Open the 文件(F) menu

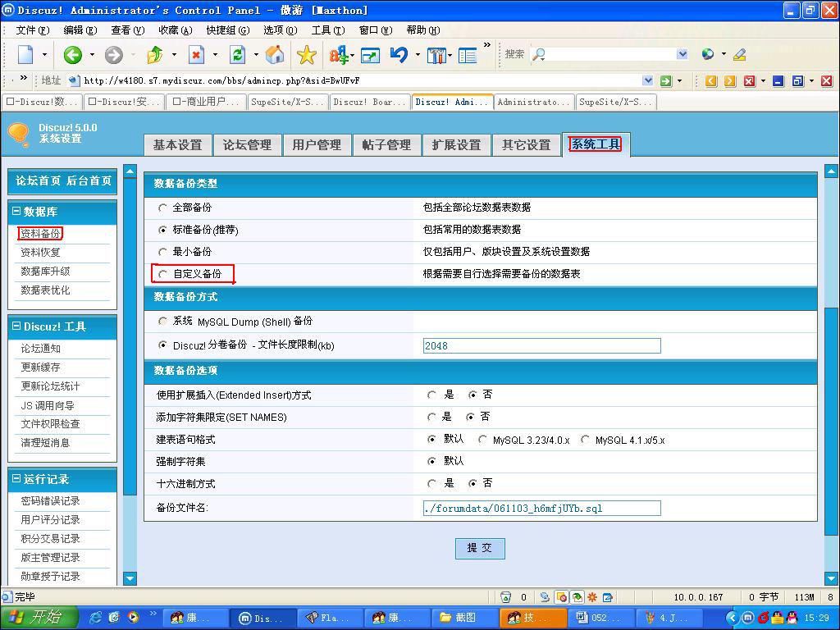click(x=33, y=30)
